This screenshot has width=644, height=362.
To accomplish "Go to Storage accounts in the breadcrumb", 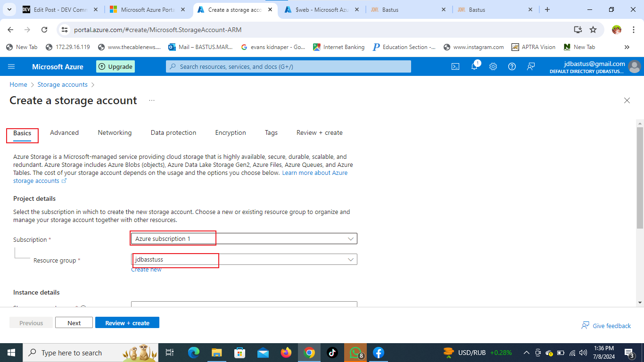I will 62,84.
